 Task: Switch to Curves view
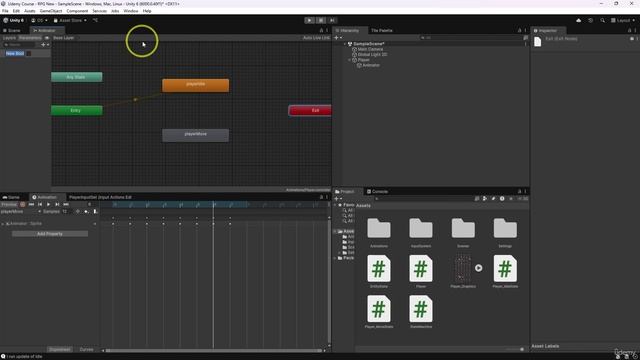tap(86, 349)
